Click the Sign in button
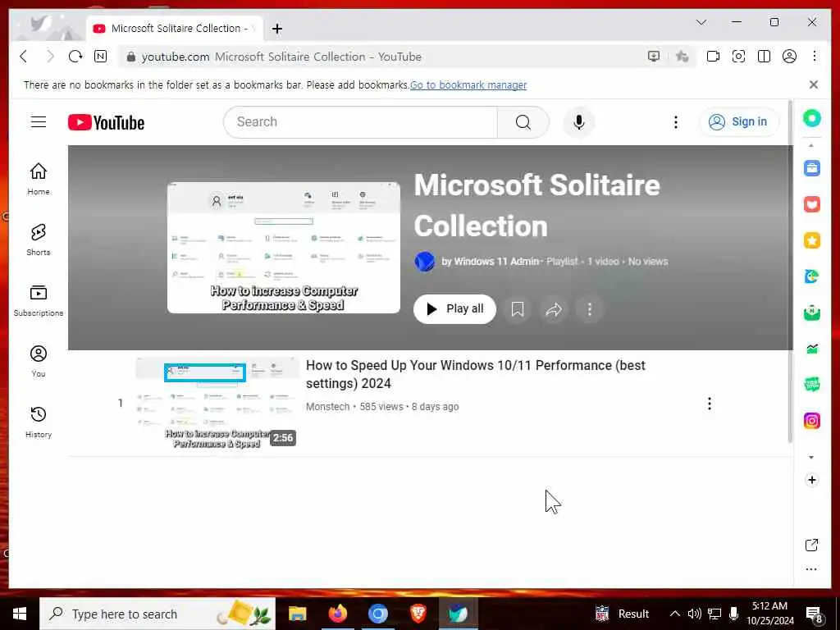 point(739,122)
